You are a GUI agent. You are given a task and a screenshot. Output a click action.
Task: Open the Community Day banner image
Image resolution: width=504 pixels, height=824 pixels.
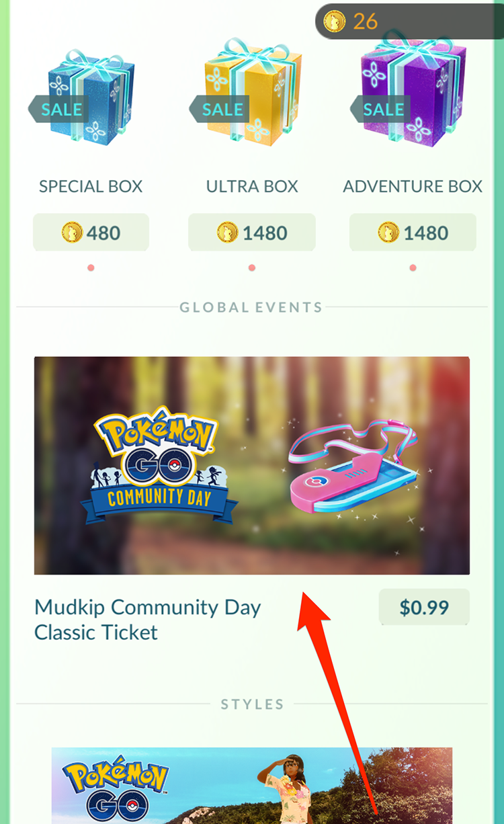pos(252,466)
